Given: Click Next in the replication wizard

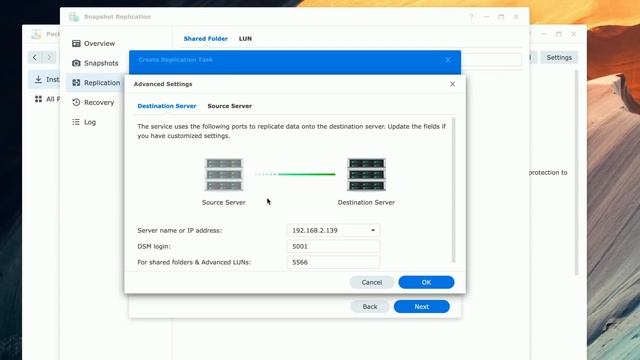Looking at the screenshot, I should click(422, 307).
